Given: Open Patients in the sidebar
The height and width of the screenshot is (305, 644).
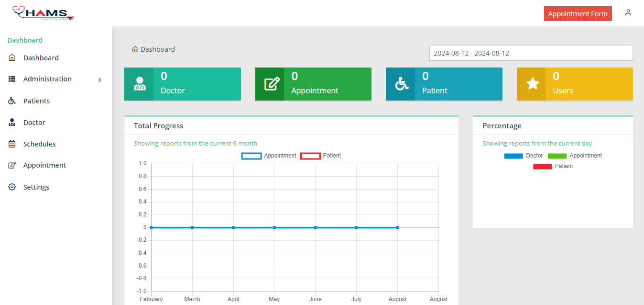Looking at the screenshot, I should coord(36,101).
